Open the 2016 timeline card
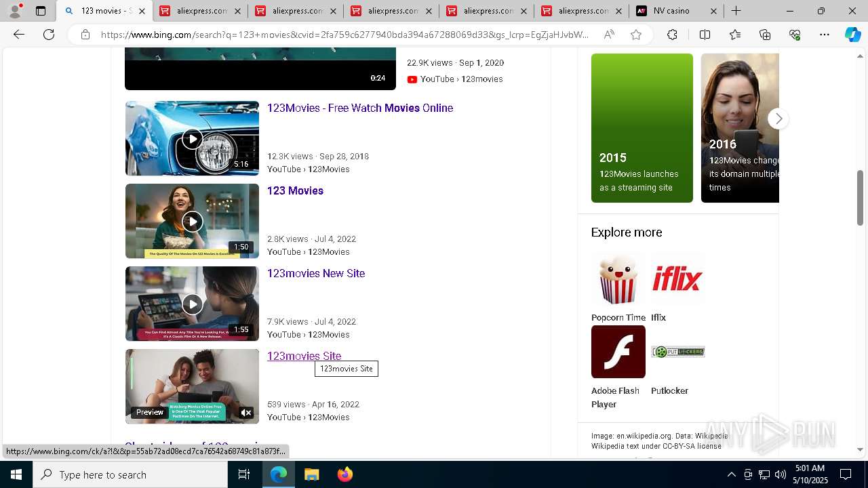The image size is (868, 488). tap(740, 128)
